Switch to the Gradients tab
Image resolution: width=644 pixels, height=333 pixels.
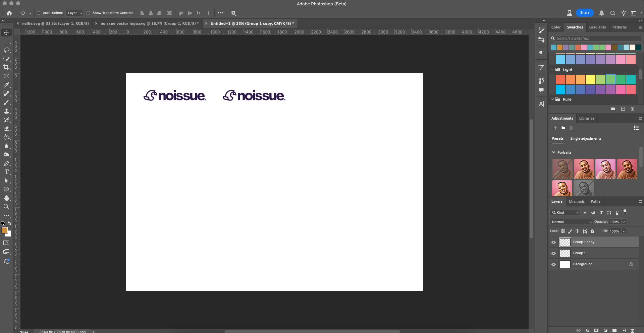click(597, 27)
